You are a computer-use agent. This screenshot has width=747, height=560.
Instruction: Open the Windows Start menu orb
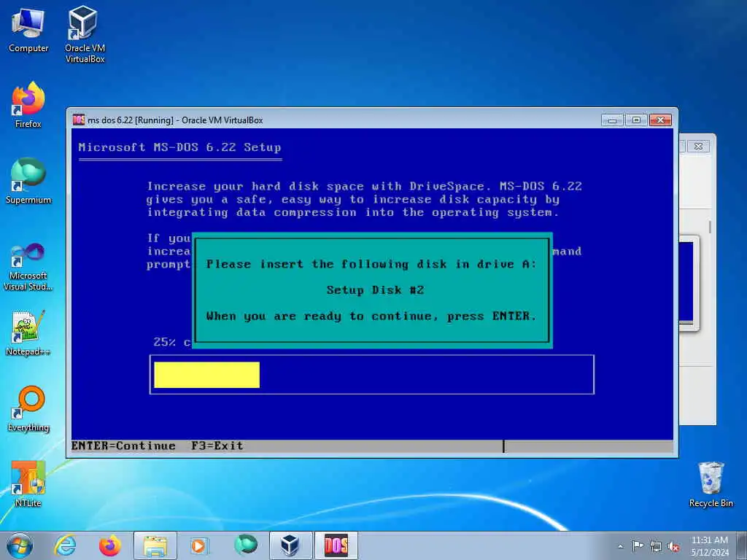pos(20,545)
